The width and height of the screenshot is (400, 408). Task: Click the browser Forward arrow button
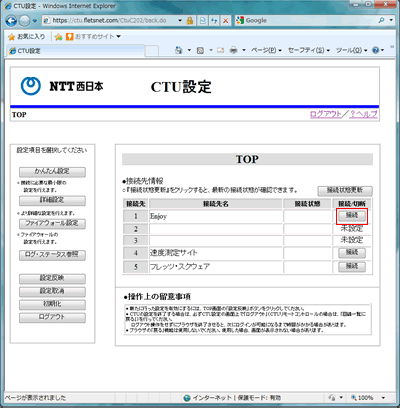tap(24, 21)
